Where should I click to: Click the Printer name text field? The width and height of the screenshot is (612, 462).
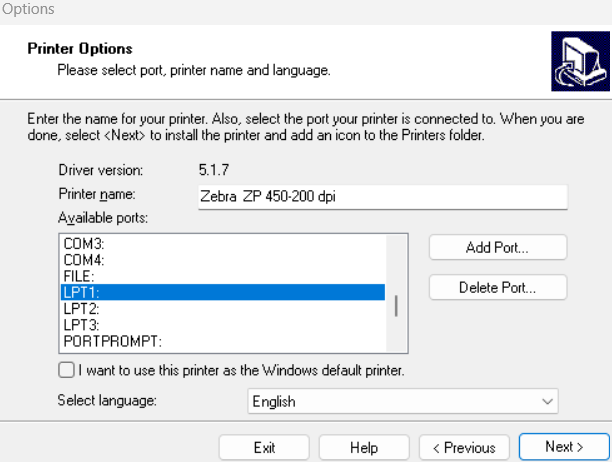tap(383, 196)
